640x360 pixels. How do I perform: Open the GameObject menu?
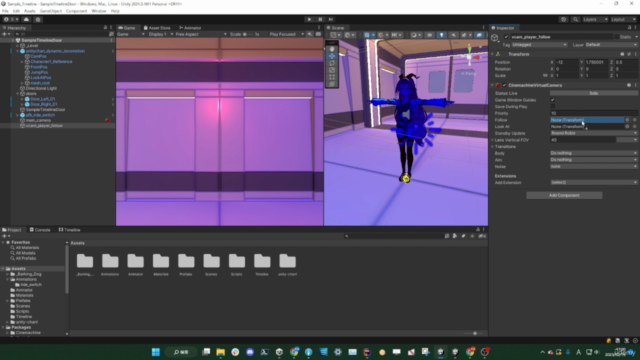click(51, 11)
